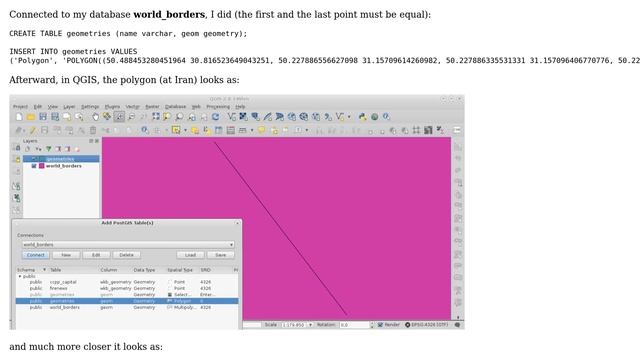Open the Database menu
The height and width of the screenshot is (360, 640).
(x=176, y=107)
